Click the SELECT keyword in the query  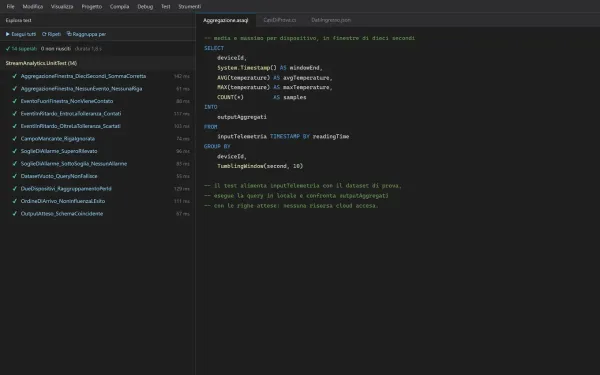214,48
